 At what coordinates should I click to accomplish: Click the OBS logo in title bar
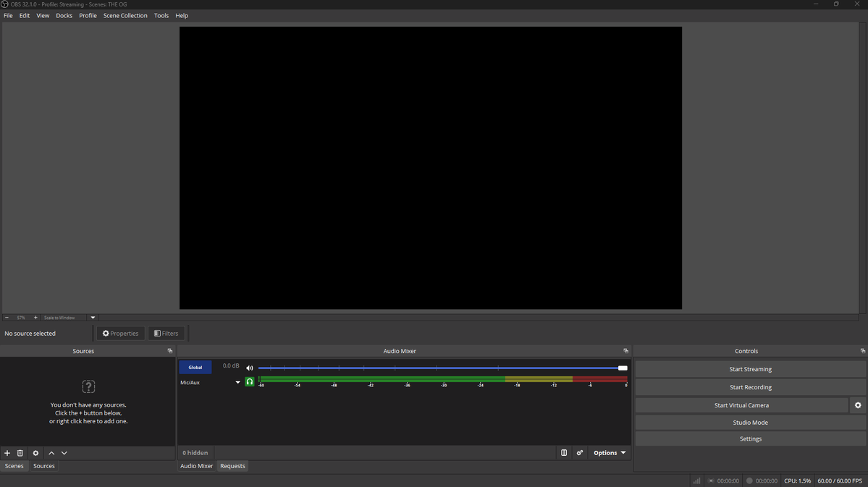click(x=4, y=4)
